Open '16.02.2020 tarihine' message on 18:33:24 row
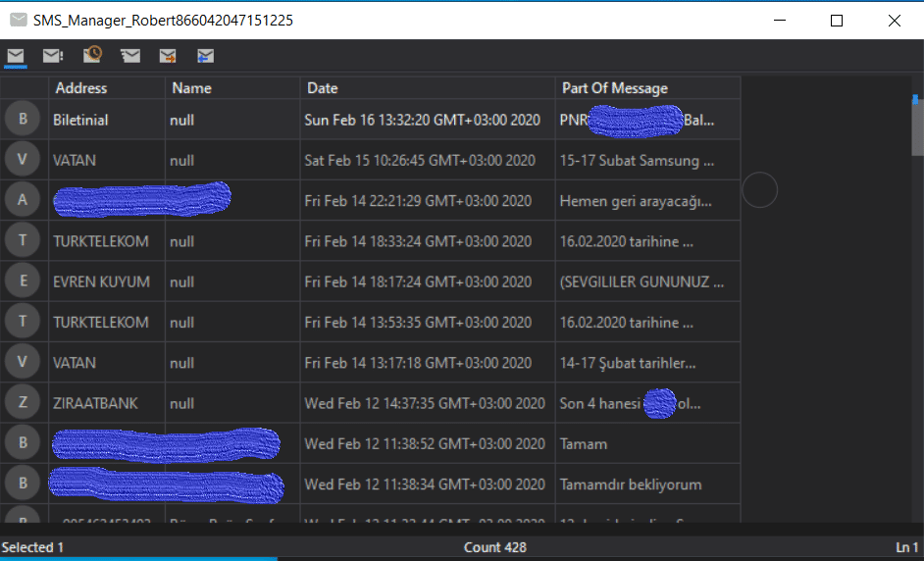Viewport: 924px width, 561px height. point(647,241)
